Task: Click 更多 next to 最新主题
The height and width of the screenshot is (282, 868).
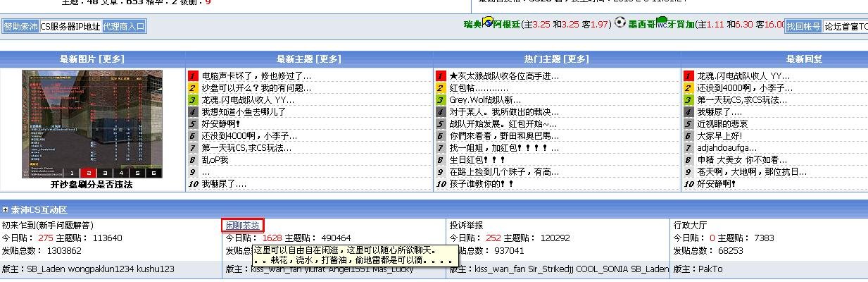Action: 329,59
